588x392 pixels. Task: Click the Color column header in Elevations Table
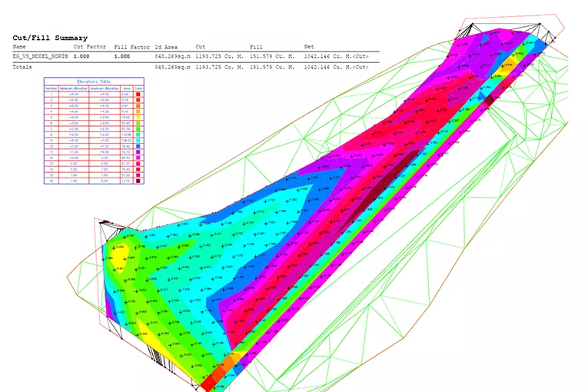[138, 88]
